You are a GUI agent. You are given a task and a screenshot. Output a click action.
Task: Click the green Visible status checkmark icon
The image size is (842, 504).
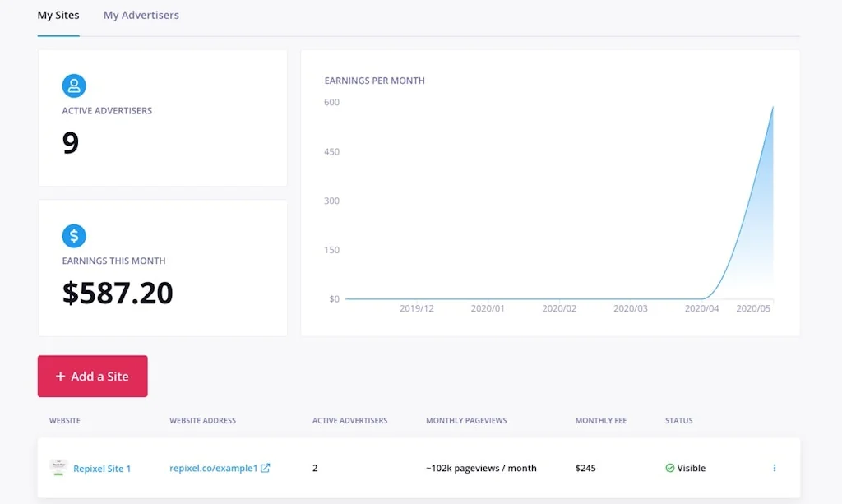tap(670, 468)
